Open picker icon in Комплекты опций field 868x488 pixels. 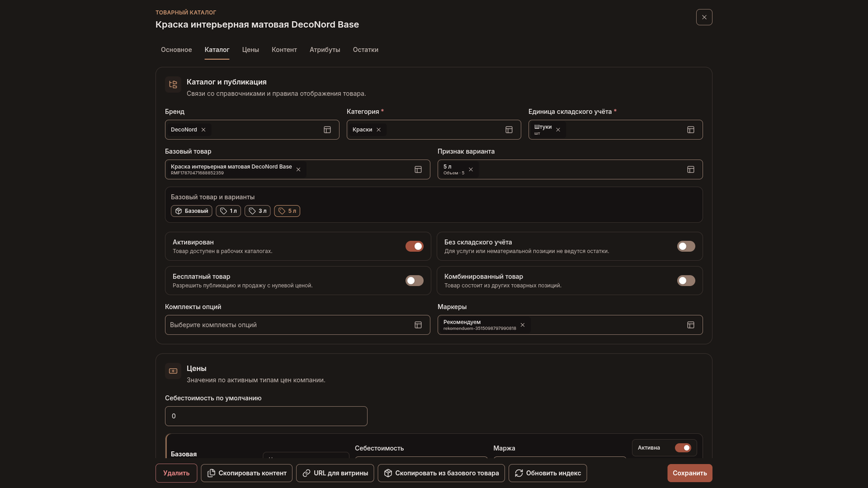(x=418, y=325)
